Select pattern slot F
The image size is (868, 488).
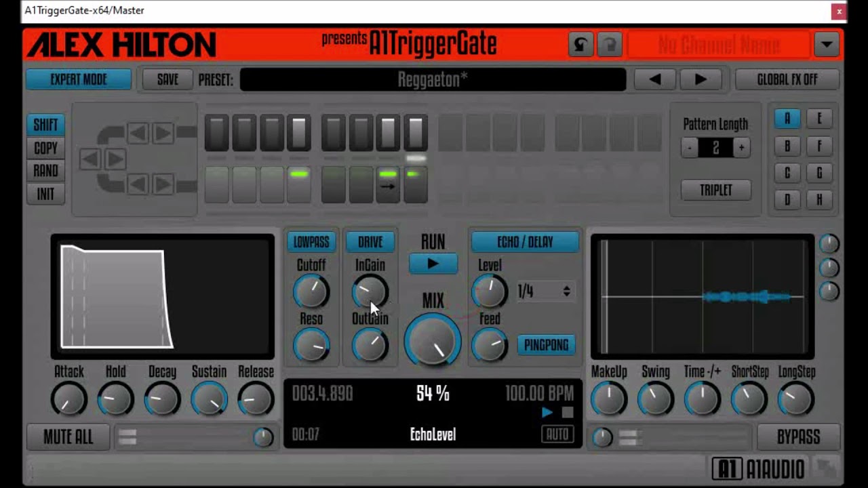click(x=819, y=146)
